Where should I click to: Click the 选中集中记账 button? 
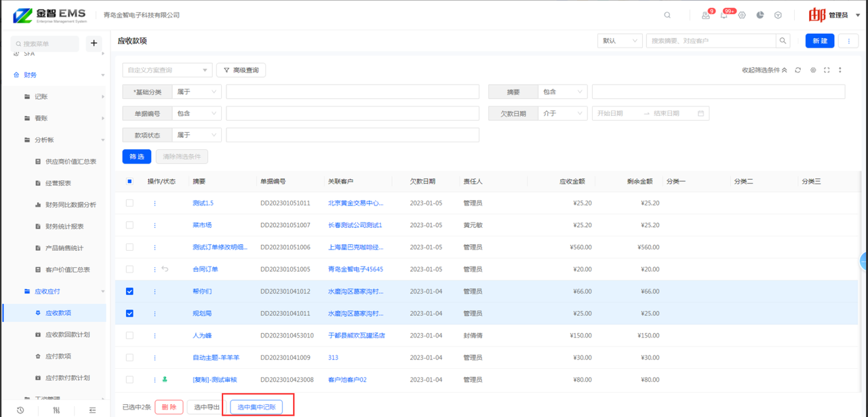pos(256,407)
